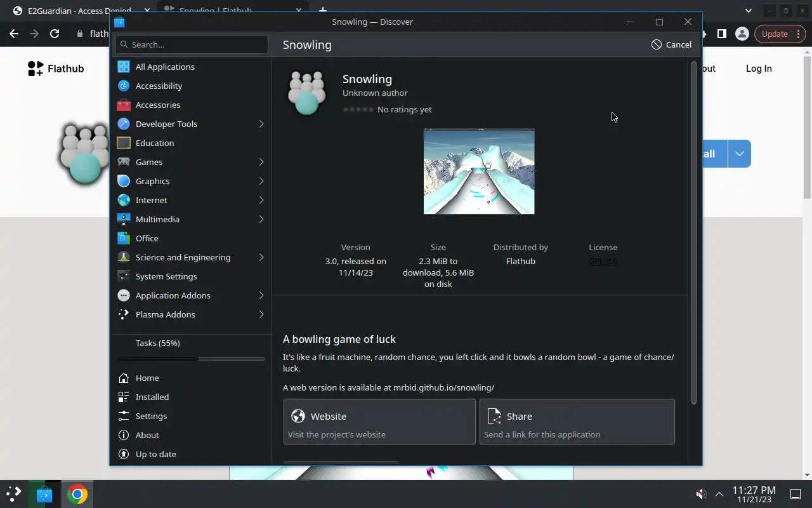Click the Science and Engineering flask icon
Viewport: 812px width, 508px height.
pos(124,257)
